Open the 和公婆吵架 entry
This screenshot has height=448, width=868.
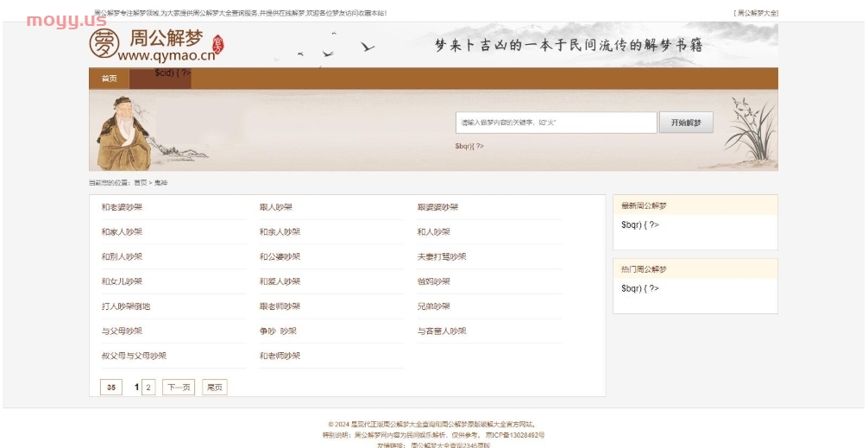(x=280, y=257)
